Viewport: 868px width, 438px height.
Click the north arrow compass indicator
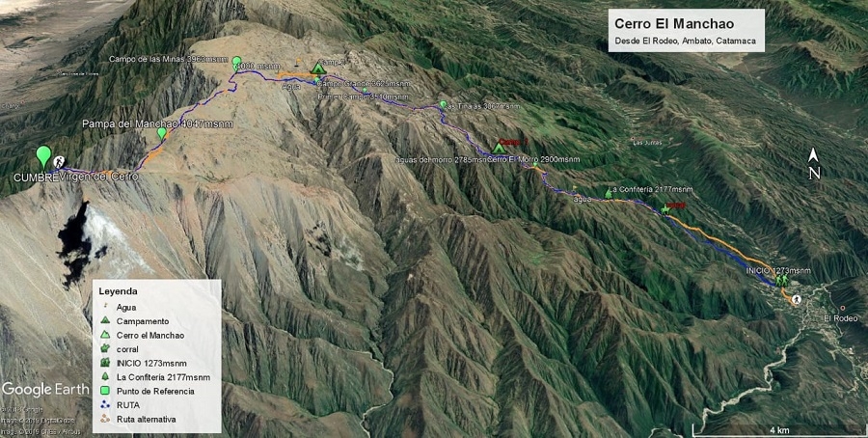click(x=814, y=164)
